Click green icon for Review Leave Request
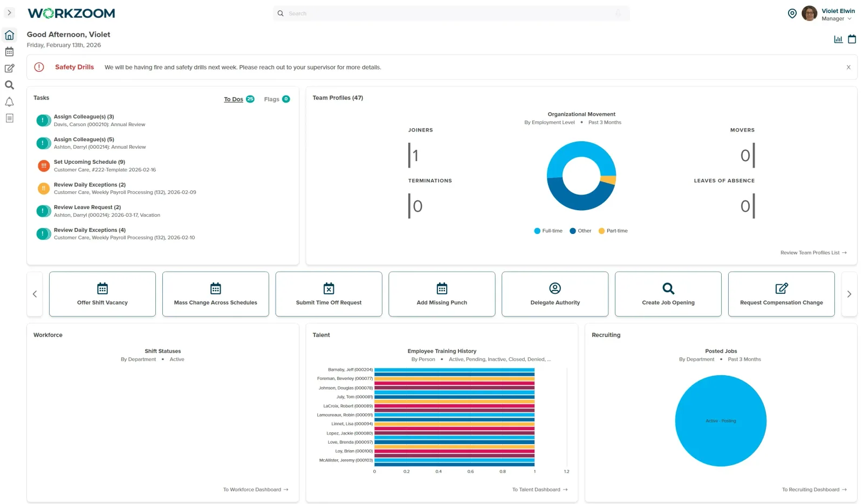Image resolution: width=863 pixels, height=504 pixels. click(44, 211)
